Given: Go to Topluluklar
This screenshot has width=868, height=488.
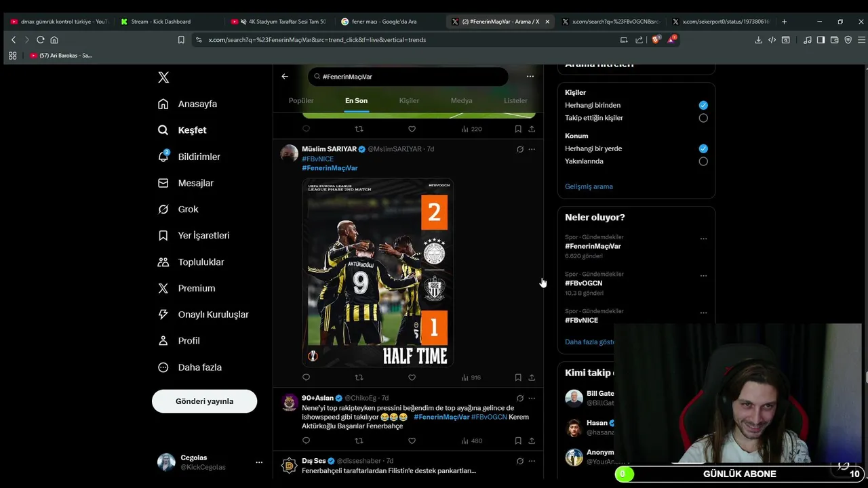Looking at the screenshot, I should coord(191,262).
